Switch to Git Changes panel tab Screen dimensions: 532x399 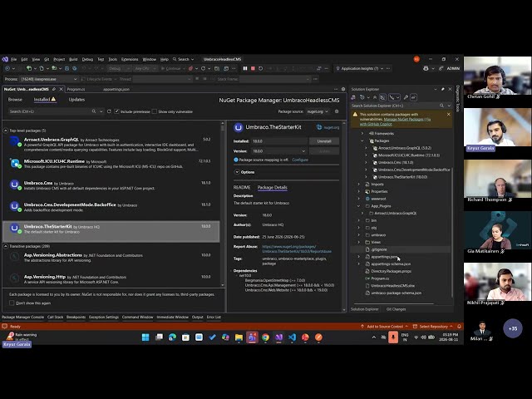396,309
